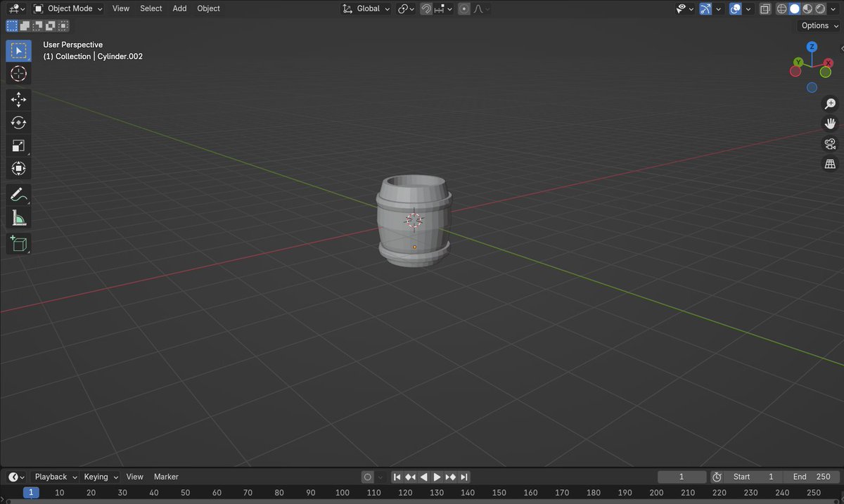Image resolution: width=844 pixels, height=504 pixels.
Task: Open the object visibility and selectability dropdown
Action: pos(684,9)
